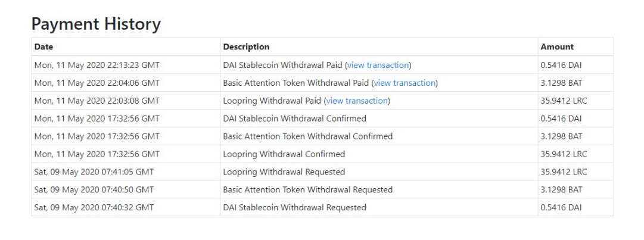
Task: Click the Description column header
Action: click(247, 47)
